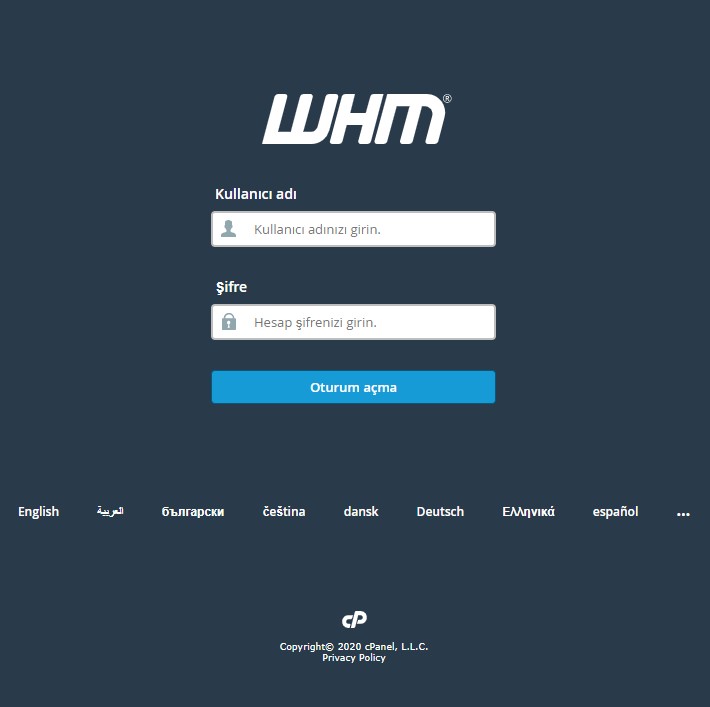Screen dimensions: 710x707
Task: Click the user silhouette icon in username field
Action: pos(228,229)
